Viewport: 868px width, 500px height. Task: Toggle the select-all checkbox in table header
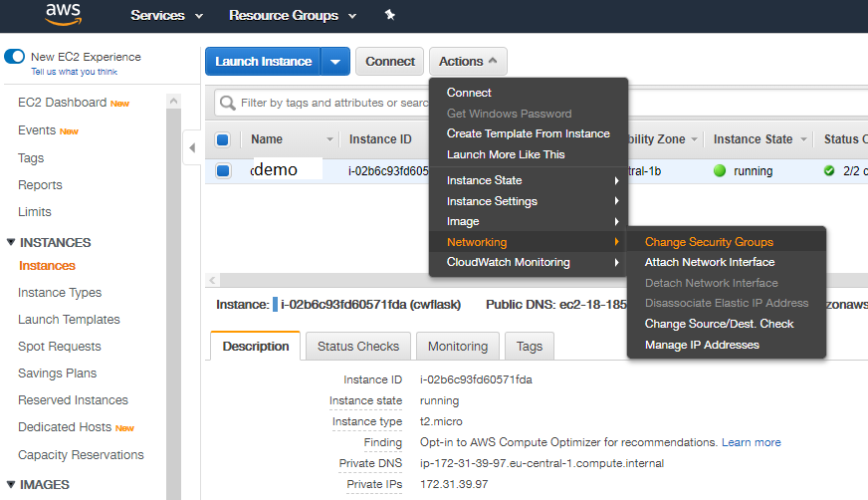223,139
